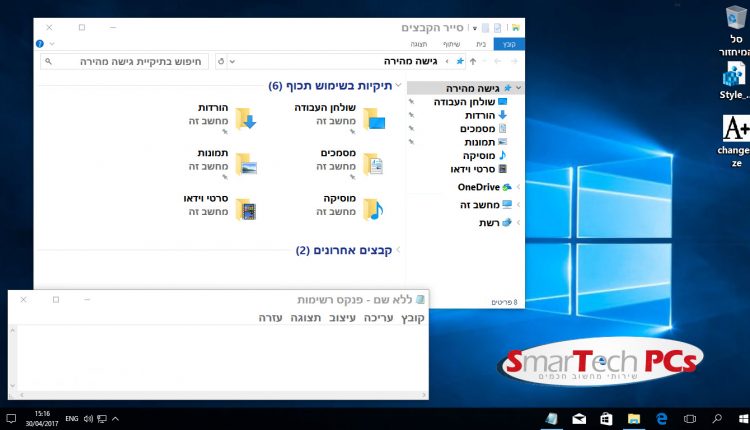This screenshot has width=750, height=430.
Task: Open the recent locations dropdown near nav arrows
Action: 485,61
